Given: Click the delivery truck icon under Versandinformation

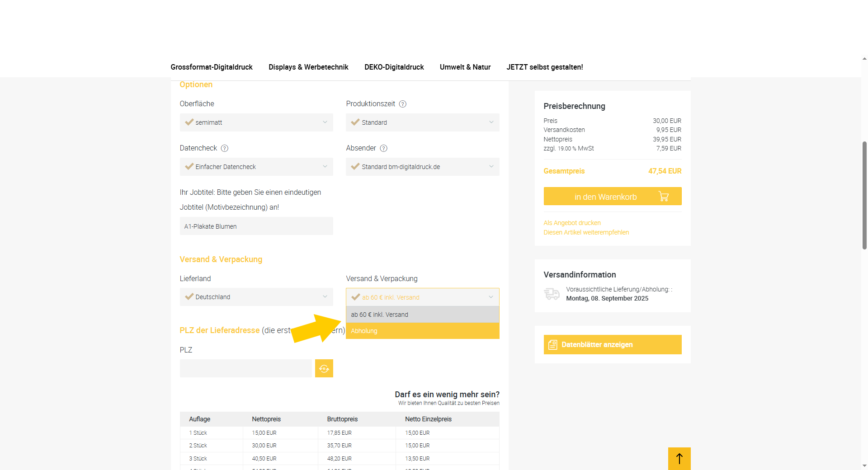Looking at the screenshot, I should click(x=552, y=294).
